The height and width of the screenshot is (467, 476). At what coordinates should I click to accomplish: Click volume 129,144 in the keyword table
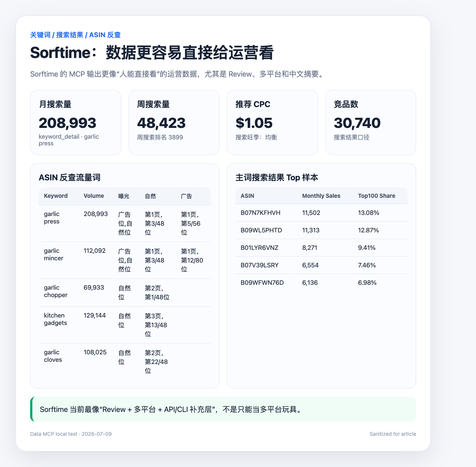95,316
